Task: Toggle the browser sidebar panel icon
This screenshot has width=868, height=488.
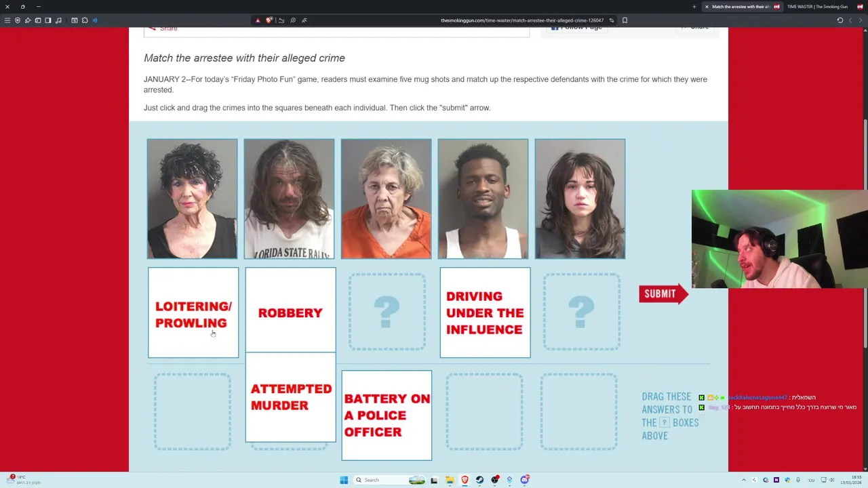Action: (48, 20)
